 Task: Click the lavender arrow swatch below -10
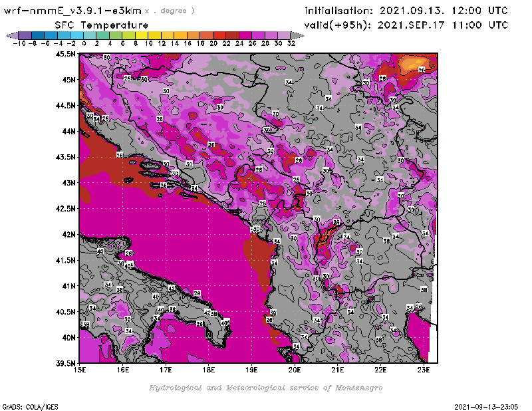coord(12,35)
